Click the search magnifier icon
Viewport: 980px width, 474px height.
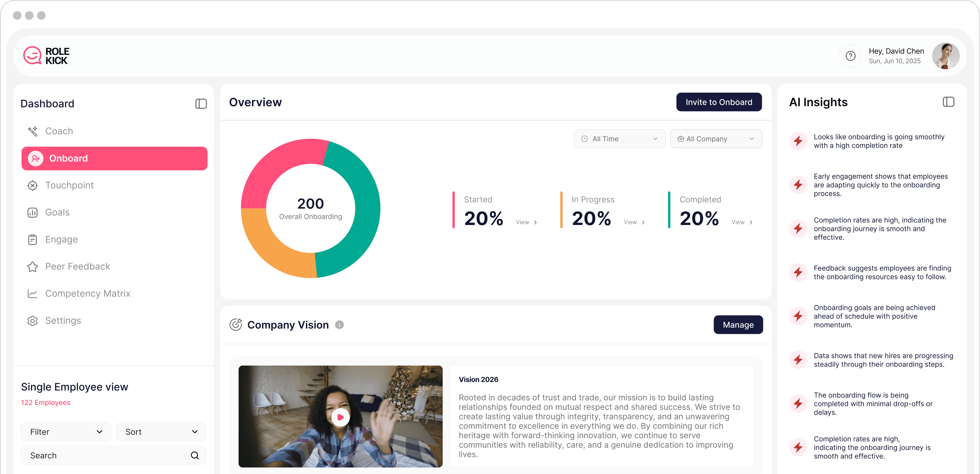195,455
